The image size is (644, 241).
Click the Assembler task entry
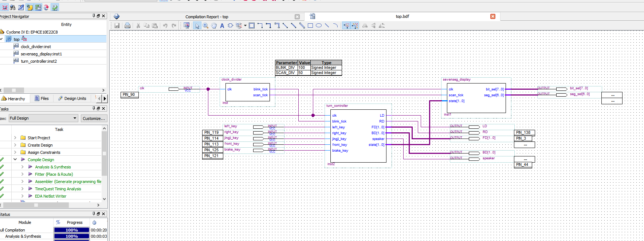tap(68, 182)
